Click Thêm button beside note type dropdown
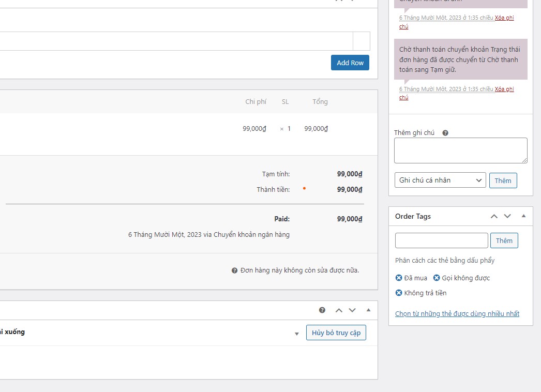This screenshot has width=541, height=392. 503,180
